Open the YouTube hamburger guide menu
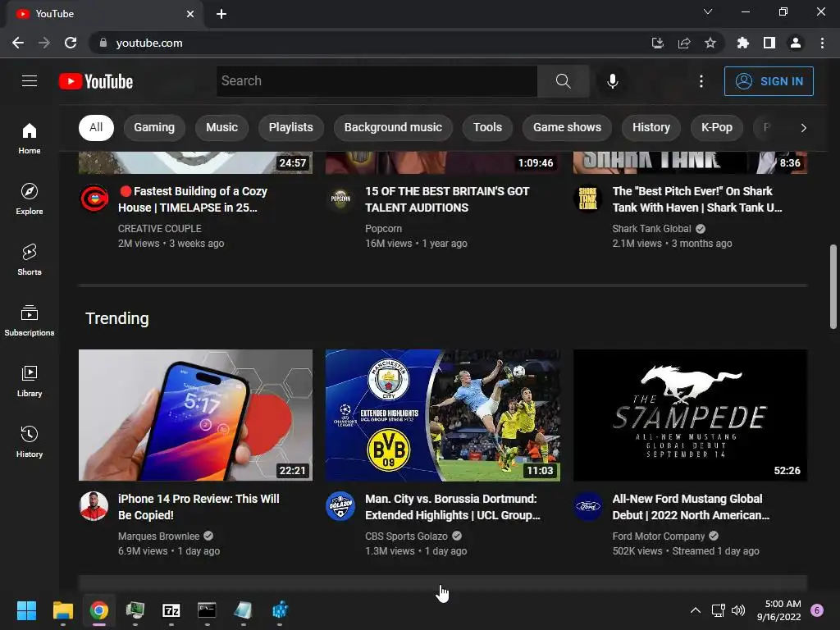 coord(30,81)
